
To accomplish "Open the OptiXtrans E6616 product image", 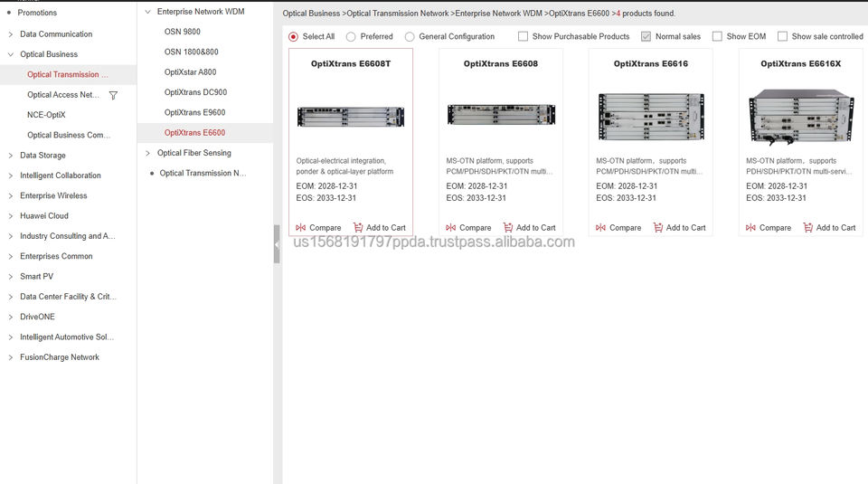I will point(650,116).
